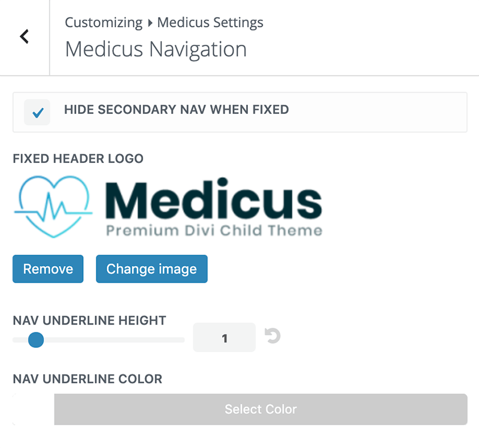Screen dimensions: 479x448
Task: Click the Medicus Settings breadcrumb
Action: pos(210,23)
